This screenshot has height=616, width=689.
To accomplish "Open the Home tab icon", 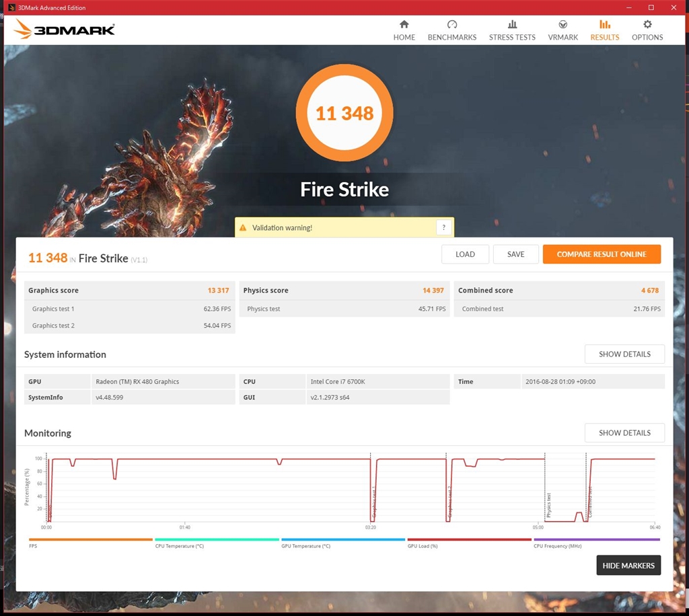I will [x=404, y=24].
